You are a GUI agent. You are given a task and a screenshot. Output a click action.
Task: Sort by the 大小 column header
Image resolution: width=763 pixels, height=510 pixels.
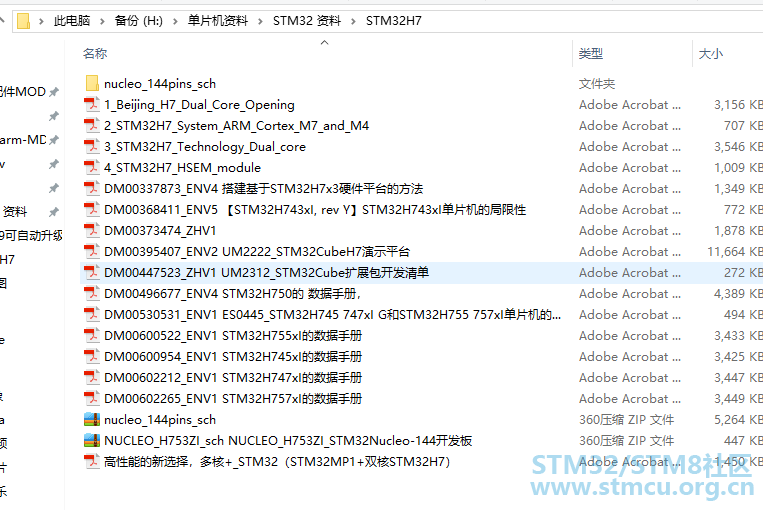tap(711, 54)
